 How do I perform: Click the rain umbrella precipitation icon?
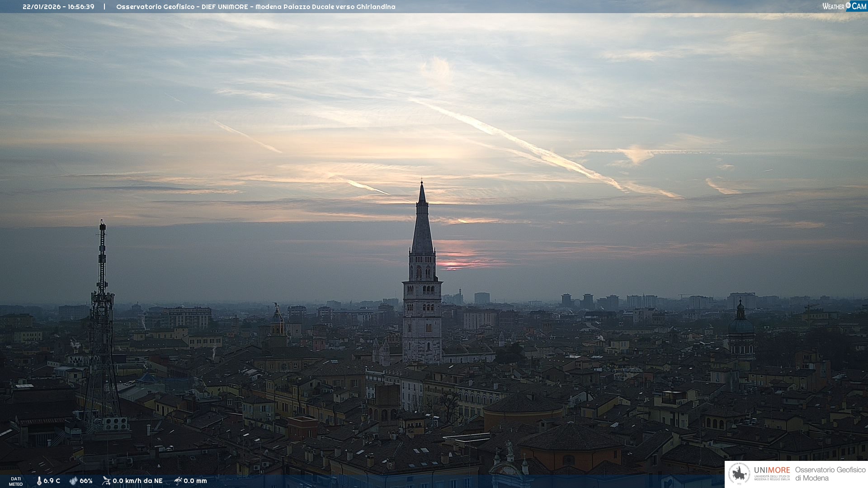click(178, 481)
